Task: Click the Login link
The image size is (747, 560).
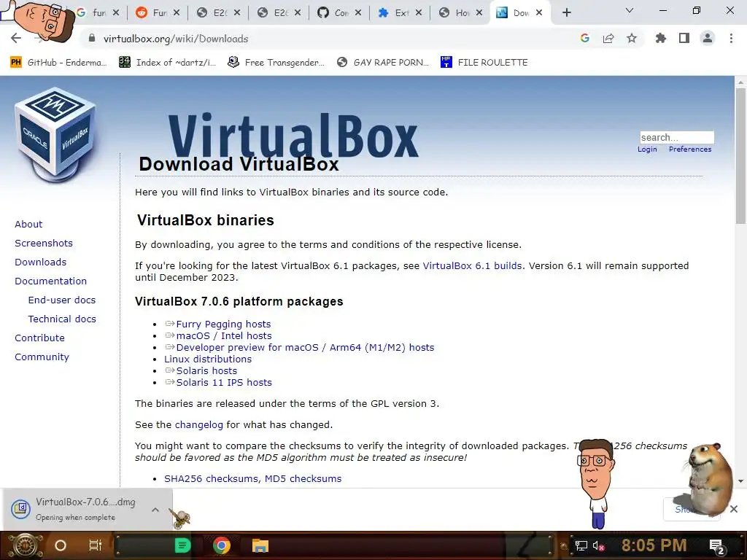Action: click(x=647, y=149)
